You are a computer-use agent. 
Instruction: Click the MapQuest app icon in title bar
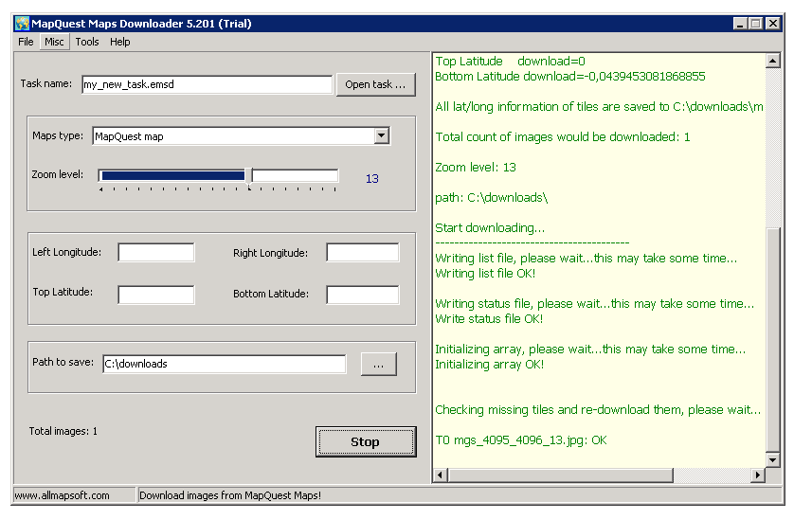[23, 24]
